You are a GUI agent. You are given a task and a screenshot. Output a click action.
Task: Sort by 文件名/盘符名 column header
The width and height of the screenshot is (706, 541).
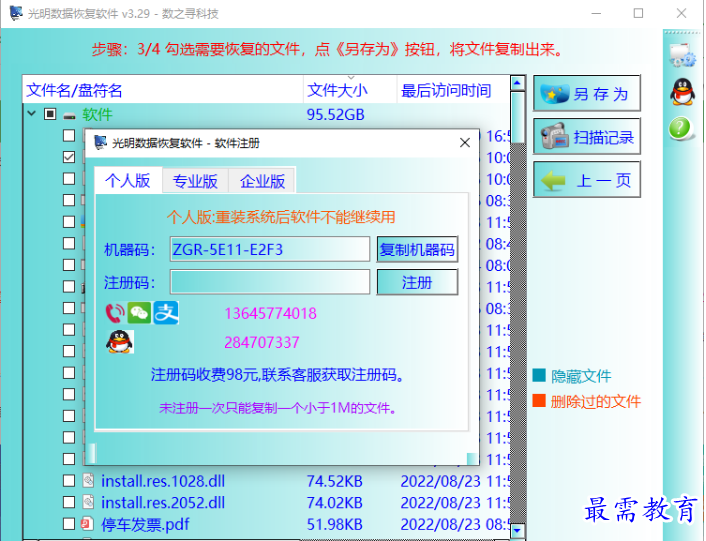(x=163, y=90)
